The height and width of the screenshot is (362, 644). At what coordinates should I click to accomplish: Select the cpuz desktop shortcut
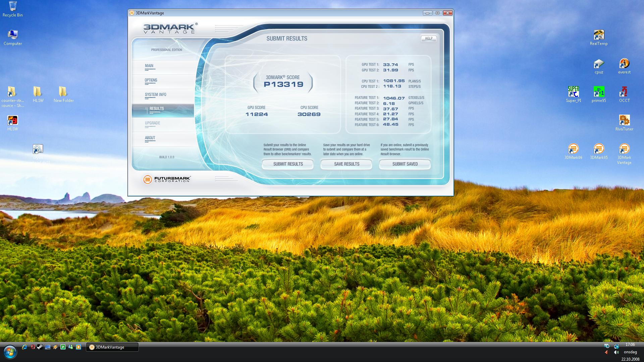(599, 66)
